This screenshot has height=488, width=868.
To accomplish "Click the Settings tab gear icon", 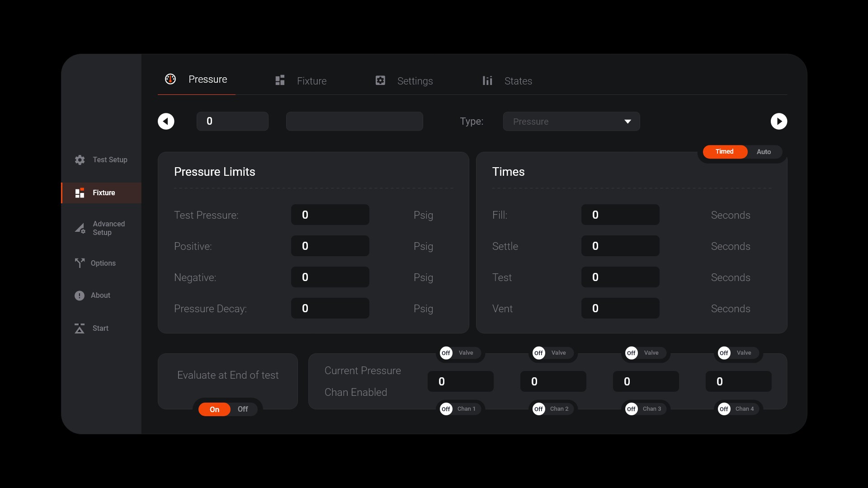I will pos(380,80).
